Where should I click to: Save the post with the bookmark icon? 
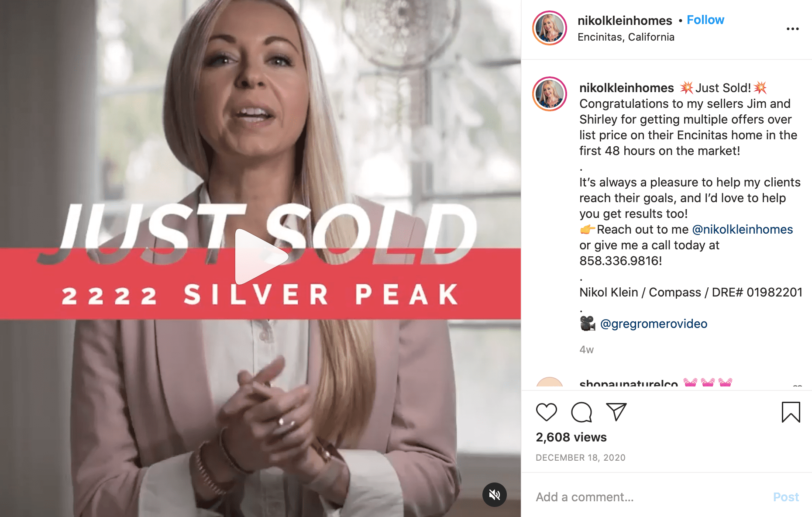791,412
